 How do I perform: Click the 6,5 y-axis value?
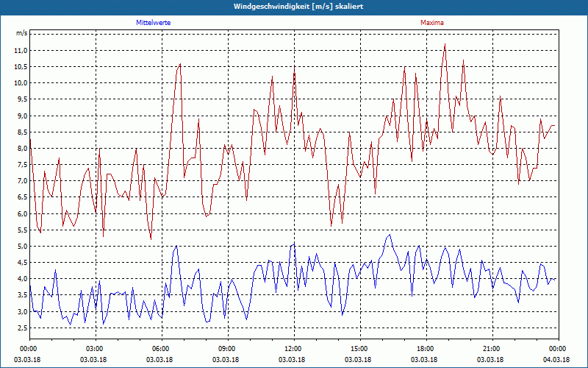[x=22, y=197]
